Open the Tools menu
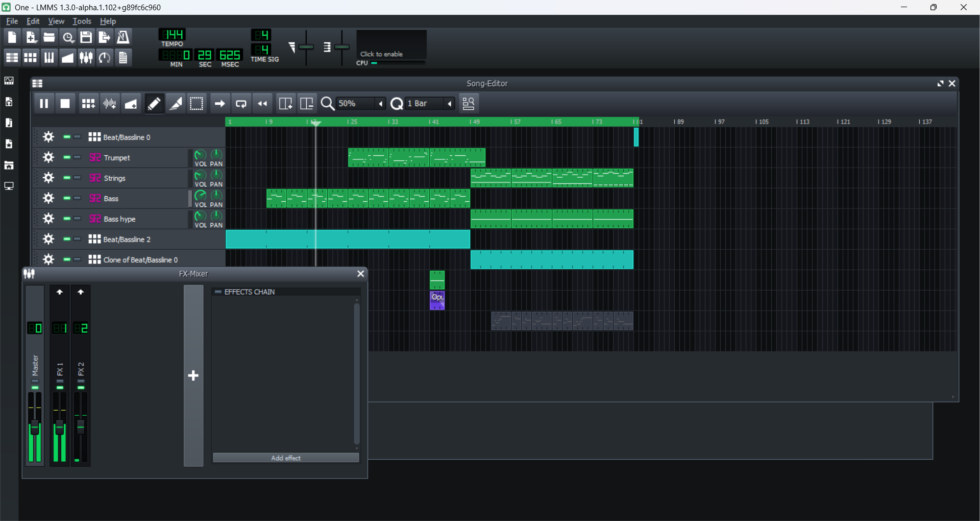This screenshot has height=521, width=980. [82, 21]
